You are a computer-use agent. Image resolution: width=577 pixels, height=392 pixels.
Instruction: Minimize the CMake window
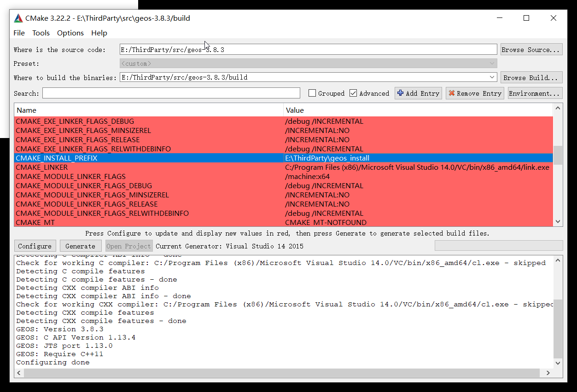500,18
